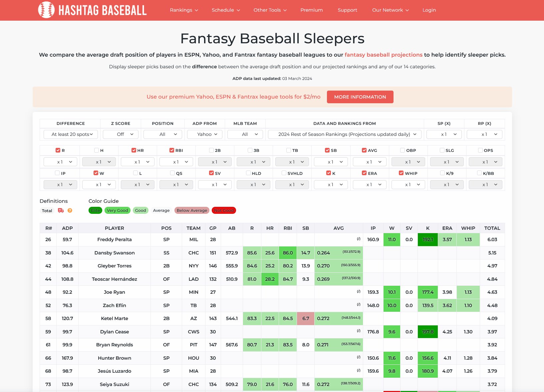Click the More Information button
544x392 pixels.
(360, 97)
